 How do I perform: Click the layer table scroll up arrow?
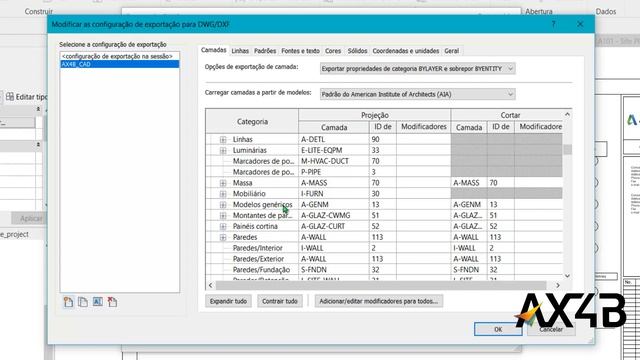pyautogui.click(x=567, y=115)
